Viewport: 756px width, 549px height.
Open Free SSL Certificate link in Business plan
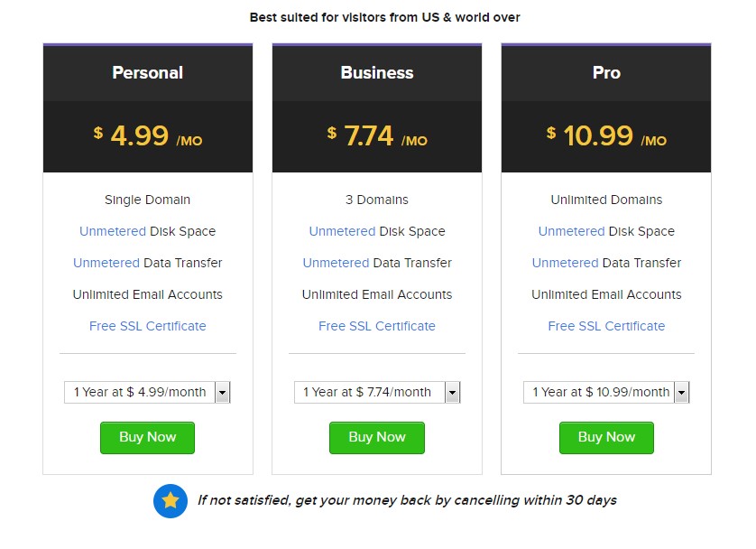[377, 326]
